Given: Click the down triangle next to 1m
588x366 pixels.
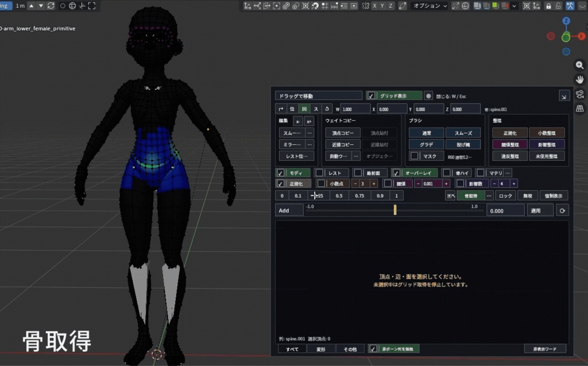Looking at the screenshot, I should 41,6.
